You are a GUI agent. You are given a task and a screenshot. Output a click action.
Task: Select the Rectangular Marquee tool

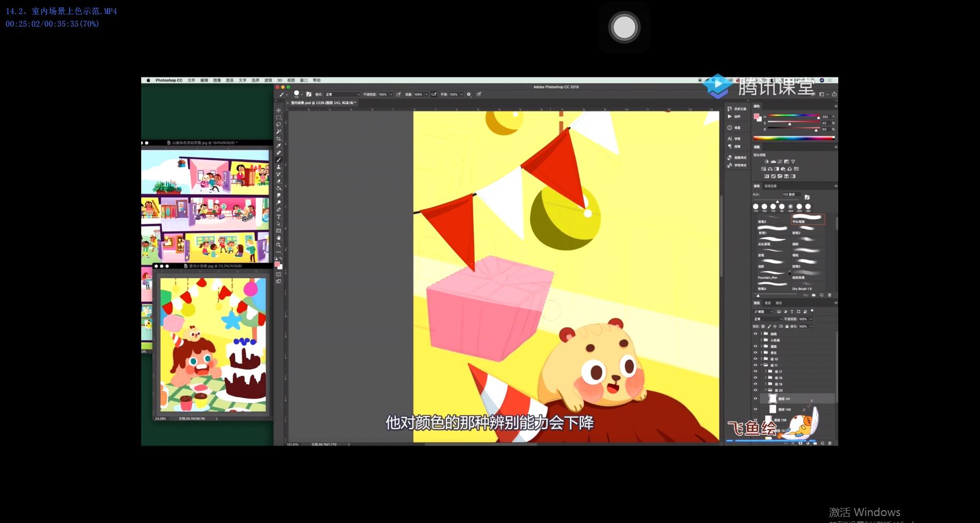coord(278,117)
